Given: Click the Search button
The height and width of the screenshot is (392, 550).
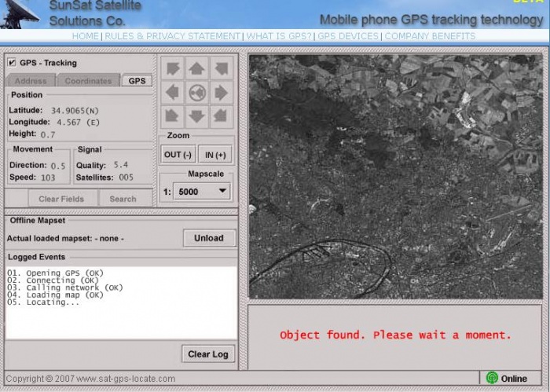Looking at the screenshot, I should coord(123,199).
